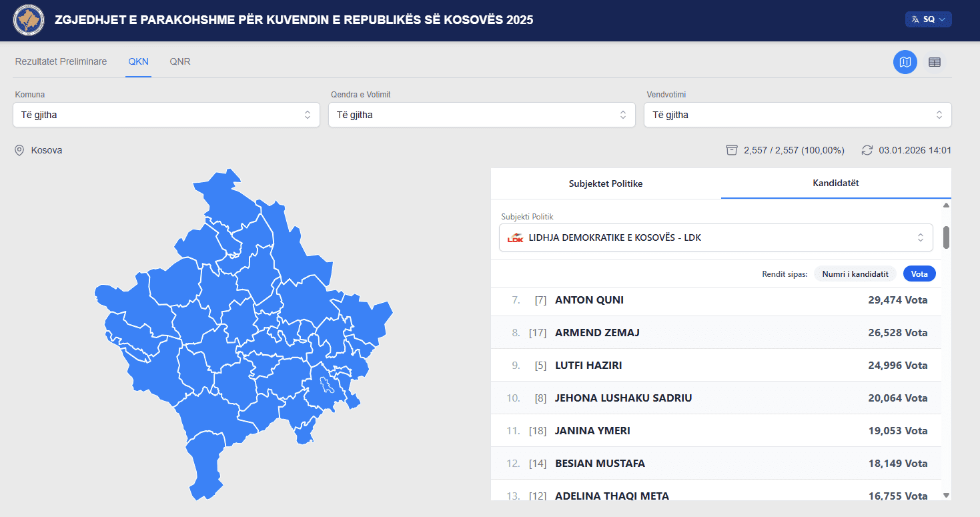Click the refresh icon beside timestamp
The image size is (980, 517).
click(867, 150)
